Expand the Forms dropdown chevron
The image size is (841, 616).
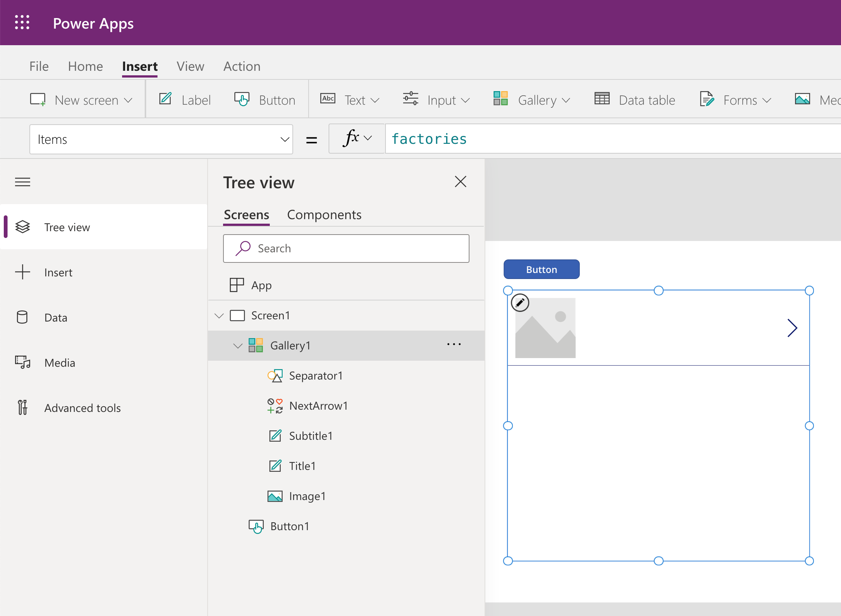[x=767, y=101]
